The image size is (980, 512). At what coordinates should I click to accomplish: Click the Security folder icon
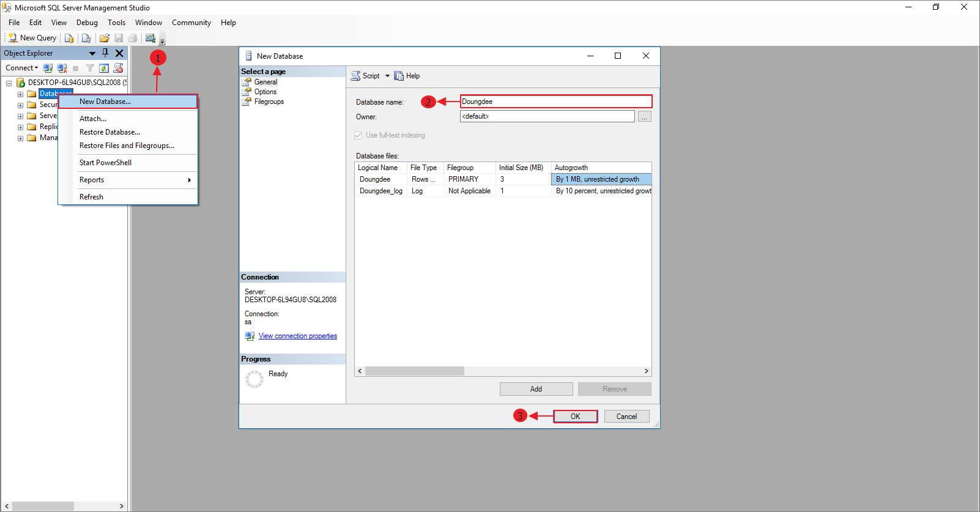click(32, 105)
